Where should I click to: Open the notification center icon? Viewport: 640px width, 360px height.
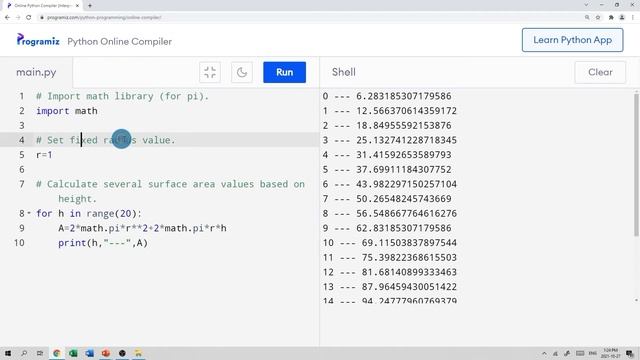(630, 353)
